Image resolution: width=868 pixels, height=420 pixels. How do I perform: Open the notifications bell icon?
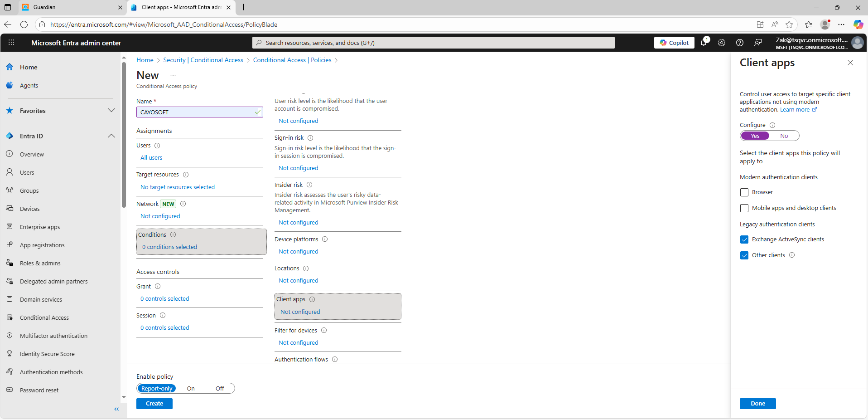pos(704,43)
